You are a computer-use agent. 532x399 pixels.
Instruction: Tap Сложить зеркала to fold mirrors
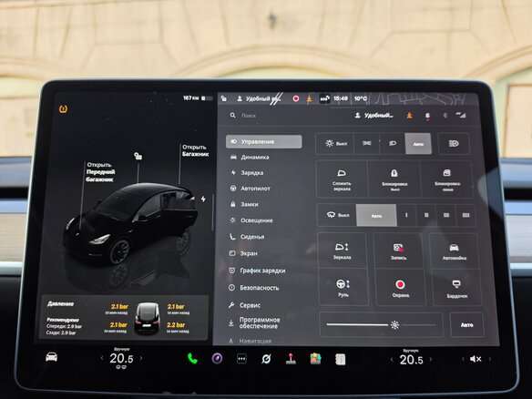[342, 179]
